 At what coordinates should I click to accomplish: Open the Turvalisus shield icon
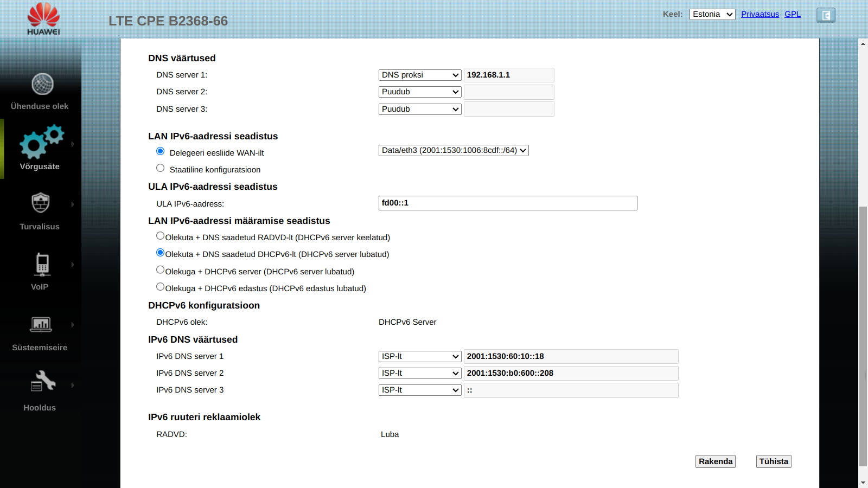click(41, 203)
